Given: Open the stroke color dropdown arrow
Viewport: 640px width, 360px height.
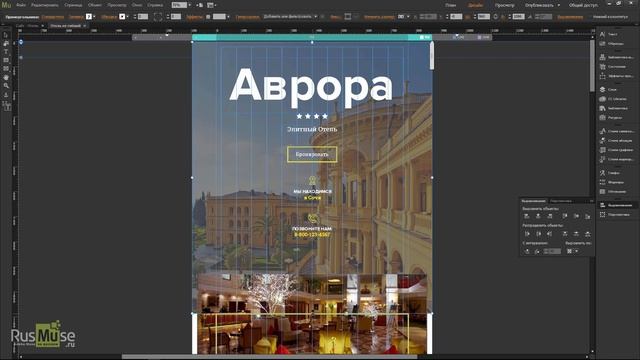Looking at the screenshot, I should click(x=128, y=17).
